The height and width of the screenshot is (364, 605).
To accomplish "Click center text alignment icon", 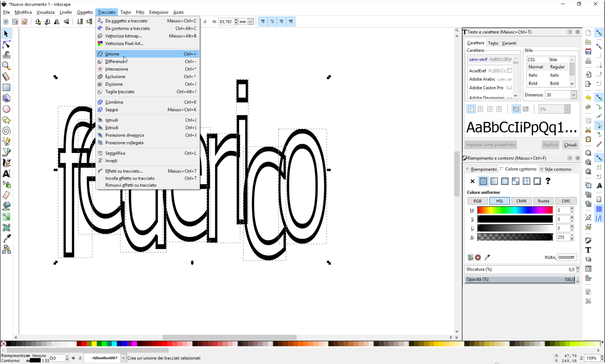I will [480, 109].
